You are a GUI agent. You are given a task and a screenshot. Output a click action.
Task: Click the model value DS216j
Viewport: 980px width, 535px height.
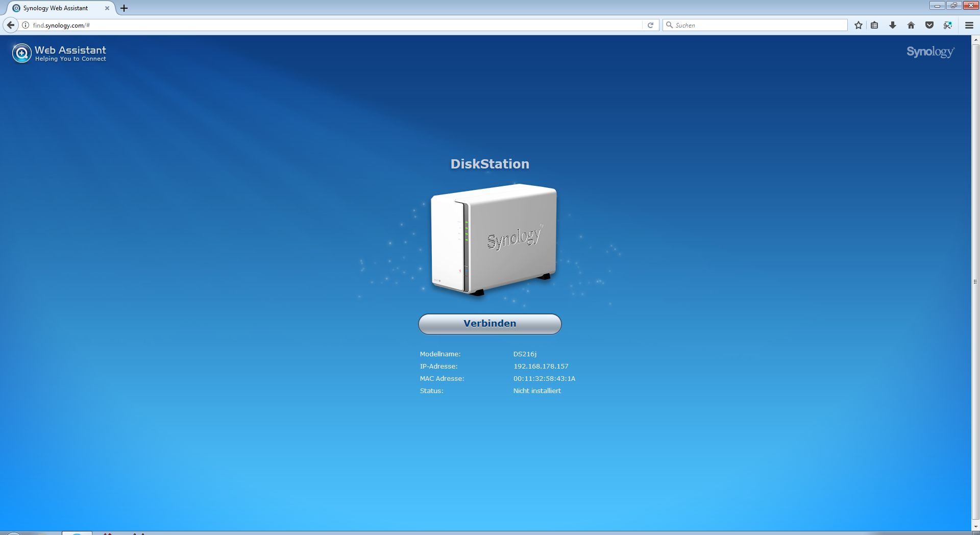click(x=525, y=354)
